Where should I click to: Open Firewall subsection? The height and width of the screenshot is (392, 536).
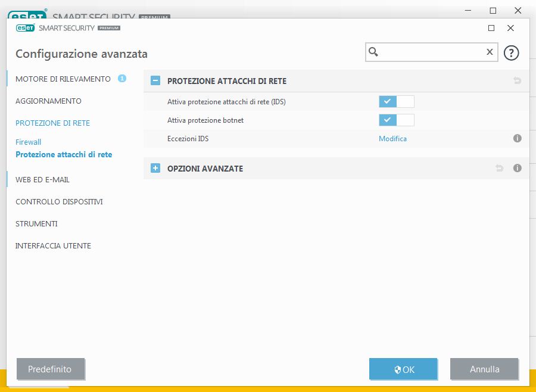(29, 142)
